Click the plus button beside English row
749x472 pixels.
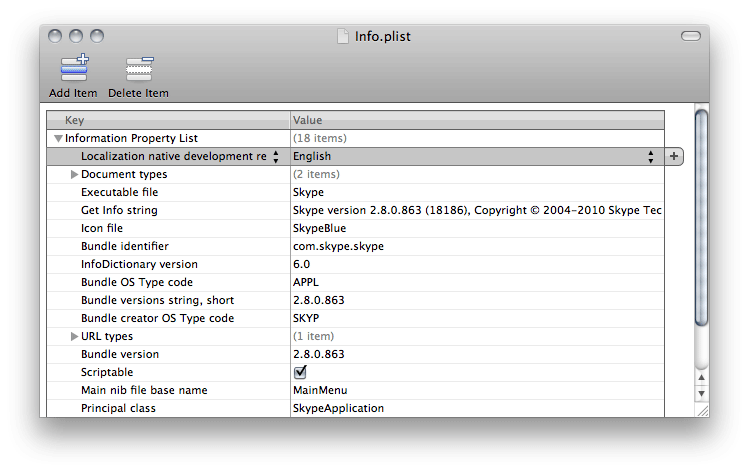pyautogui.click(x=674, y=156)
